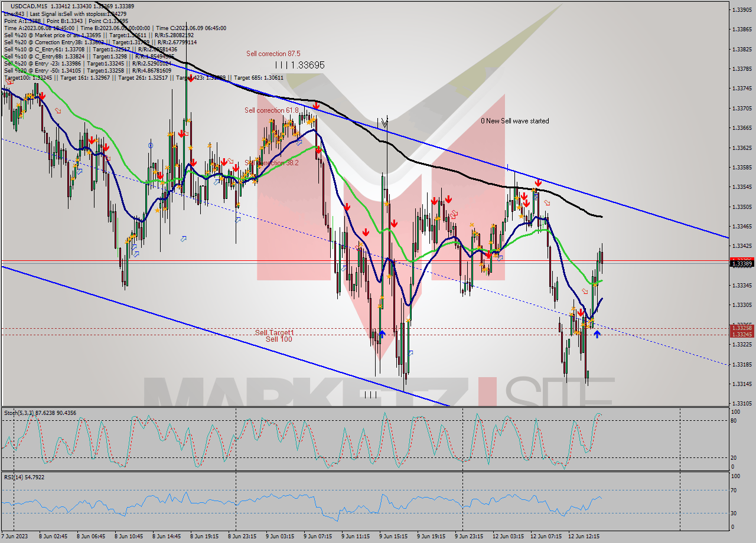Click the 'Sell correction 61.8' label

(272, 110)
